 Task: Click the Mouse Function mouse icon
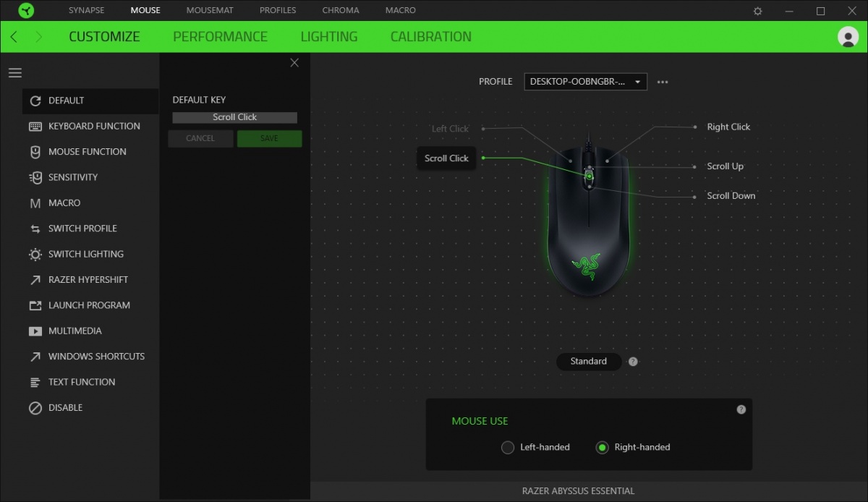(35, 152)
